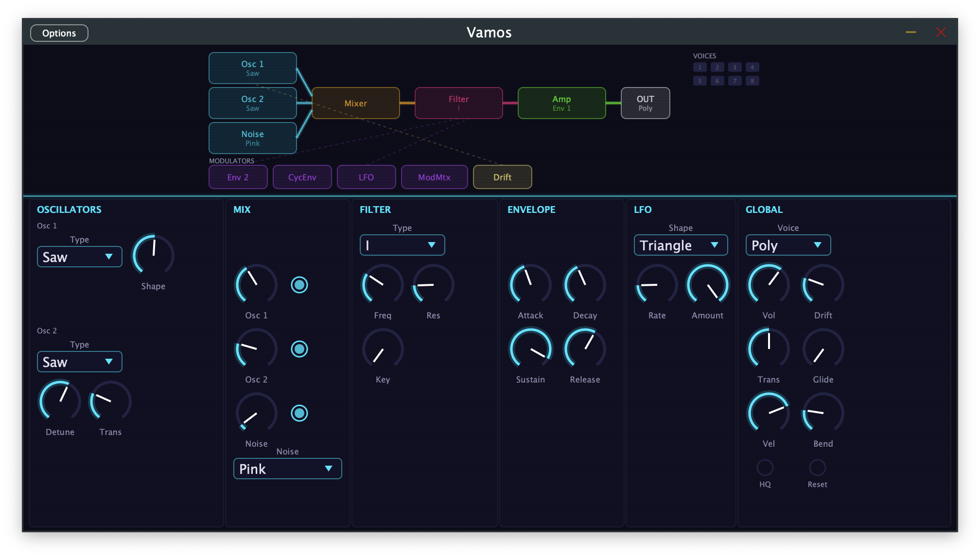The height and width of the screenshot is (558, 980).
Task: Change the Noise type using the Pink dropdown
Action: click(287, 469)
